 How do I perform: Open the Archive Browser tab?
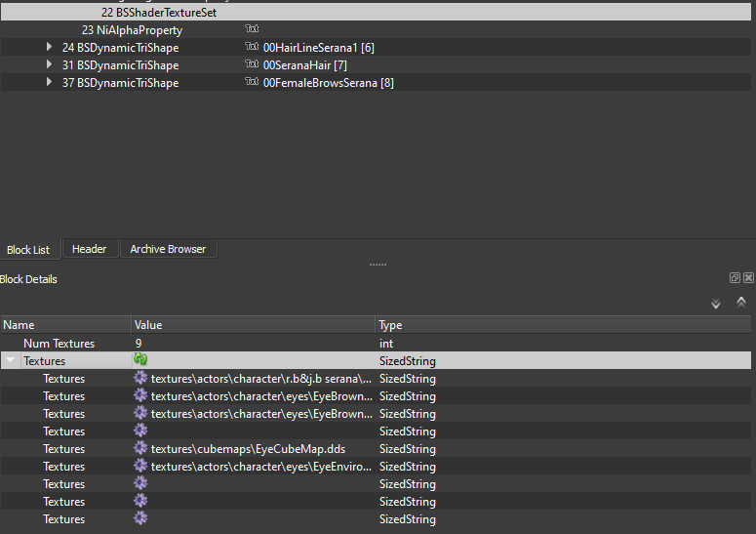(168, 249)
